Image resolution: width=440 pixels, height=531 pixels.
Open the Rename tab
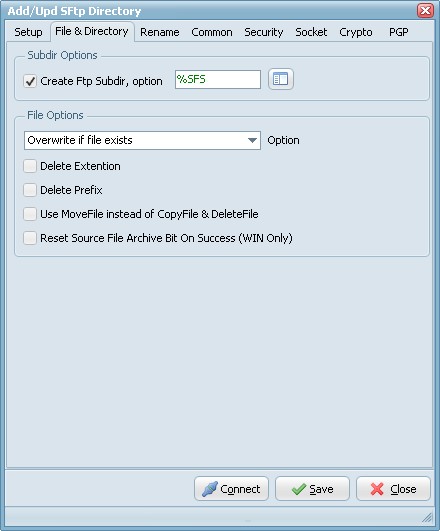[160, 32]
